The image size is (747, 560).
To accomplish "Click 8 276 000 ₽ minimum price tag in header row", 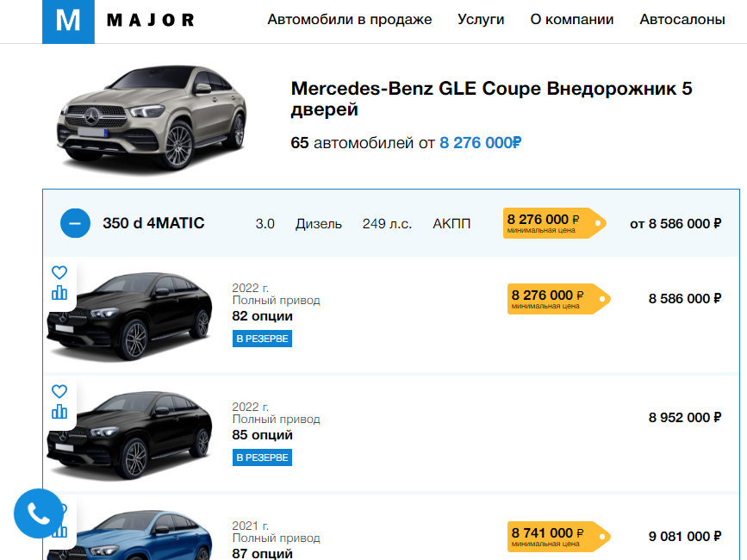I will click(555, 223).
